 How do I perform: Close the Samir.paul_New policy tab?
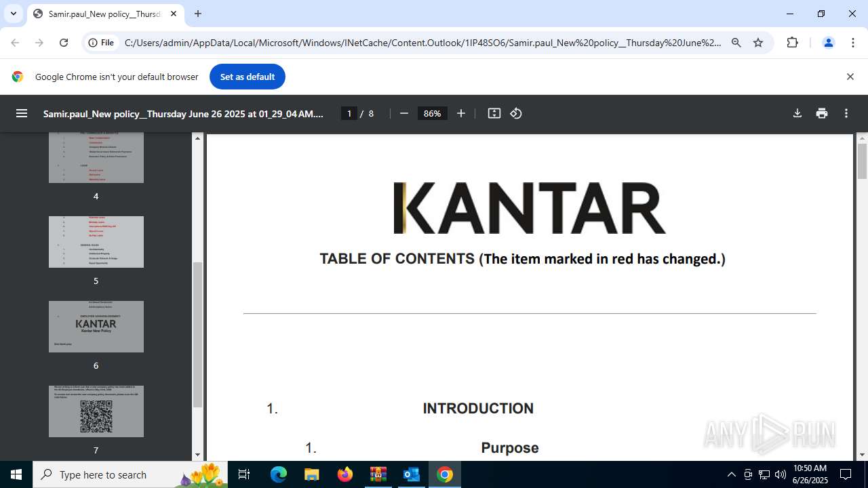tap(173, 14)
